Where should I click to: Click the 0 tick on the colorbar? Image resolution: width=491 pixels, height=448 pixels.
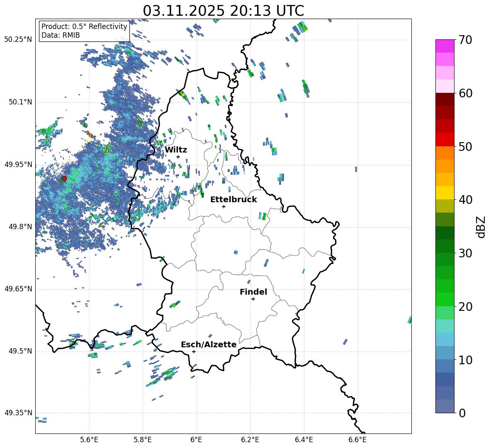(x=462, y=413)
